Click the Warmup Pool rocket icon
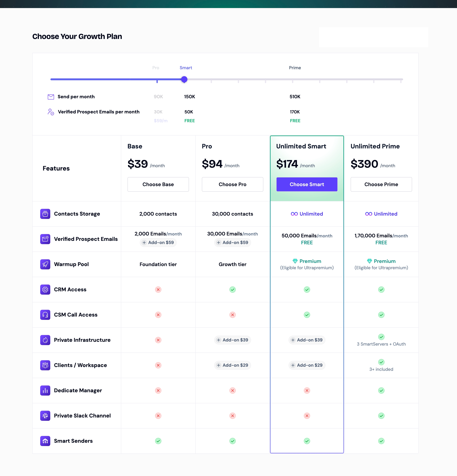The image size is (457, 476). click(45, 264)
